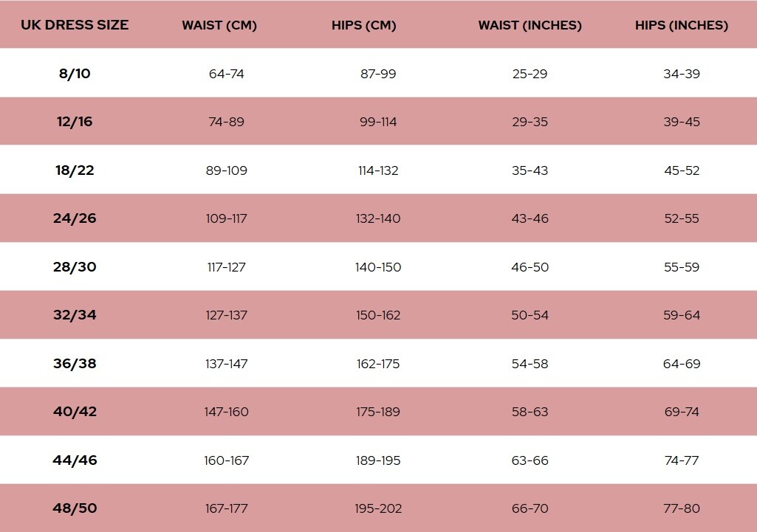Click the 32/34 size label
Image resolution: width=757 pixels, height=532 pixels.
click(75, 315)
